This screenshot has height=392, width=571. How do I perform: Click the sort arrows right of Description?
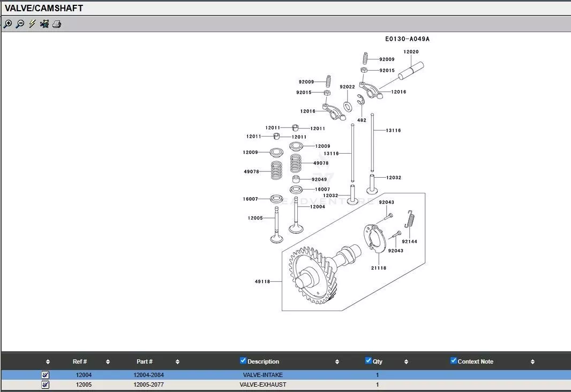click(337, 362)
